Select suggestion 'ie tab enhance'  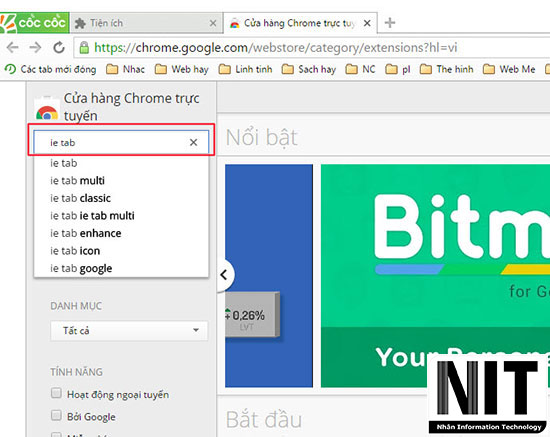[x=121, y=233]
